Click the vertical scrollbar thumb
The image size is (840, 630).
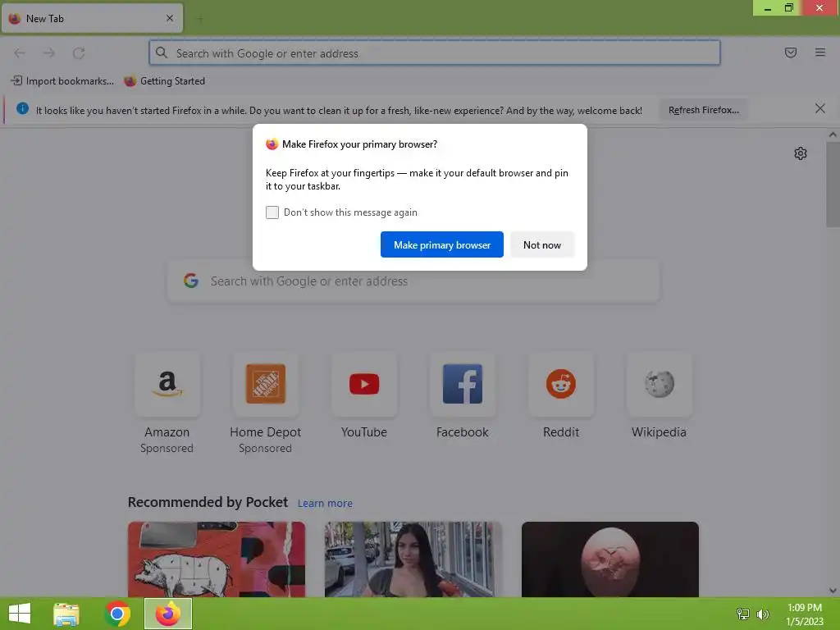(833, 185)
